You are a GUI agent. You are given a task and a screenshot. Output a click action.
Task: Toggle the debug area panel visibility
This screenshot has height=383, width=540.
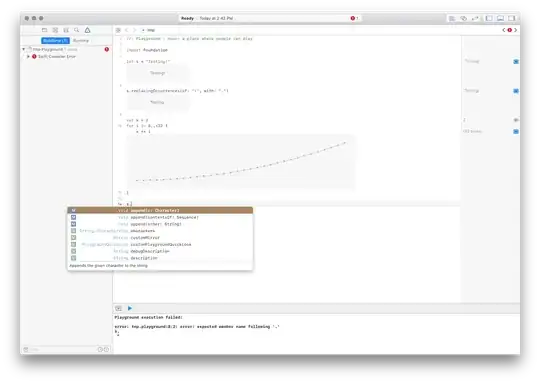(500, 18)
